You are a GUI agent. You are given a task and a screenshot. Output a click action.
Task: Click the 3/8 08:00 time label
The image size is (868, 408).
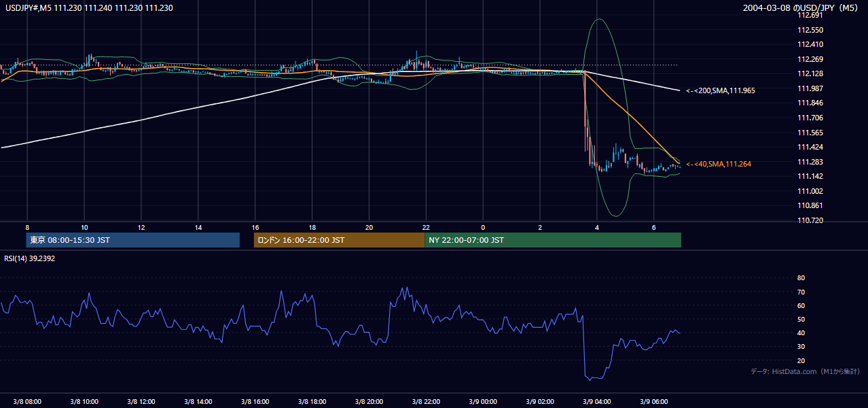tap(27, 402)
